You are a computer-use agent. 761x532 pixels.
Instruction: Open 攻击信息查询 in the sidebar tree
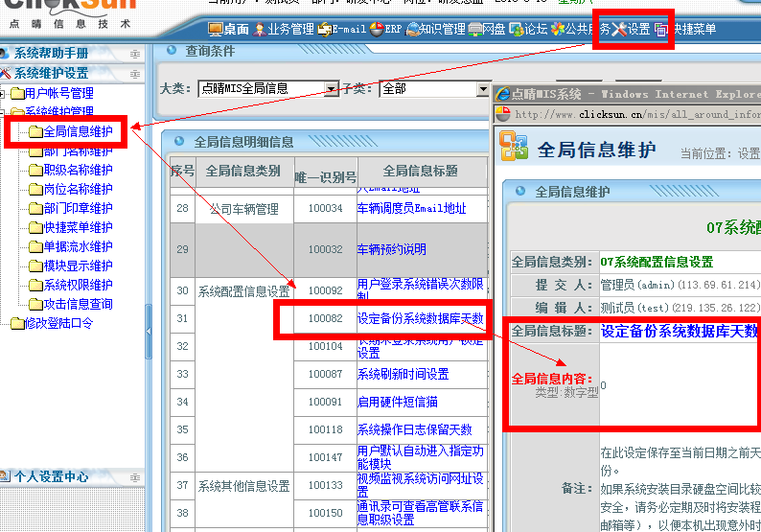[x=78, y=304]
